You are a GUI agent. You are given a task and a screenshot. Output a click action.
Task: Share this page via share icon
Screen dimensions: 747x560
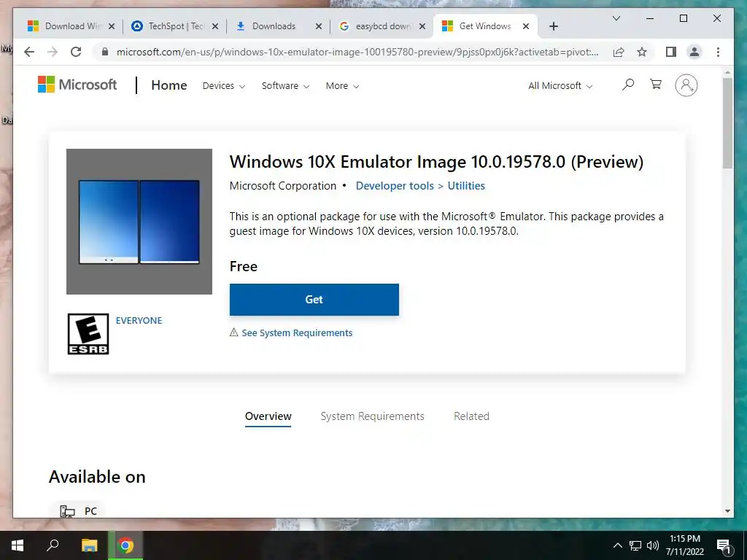tap(619, 52)
